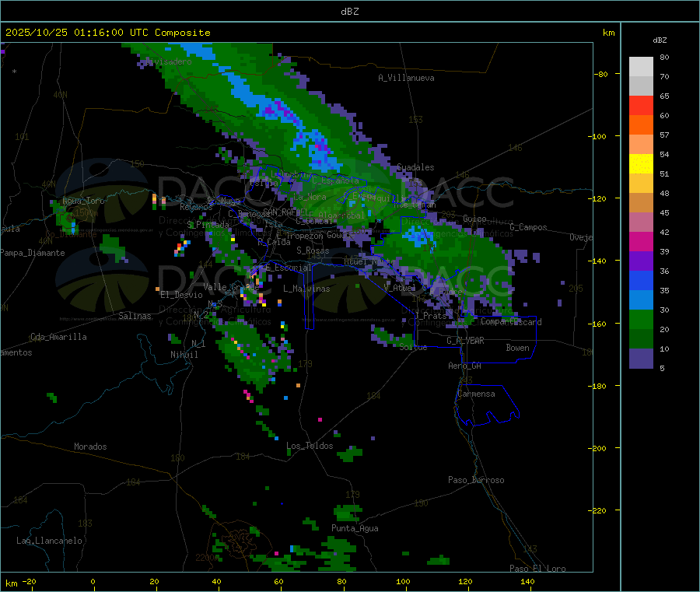Click the L_Malvinas place label
Screen dimensions: 700x592
pos(306,289)
